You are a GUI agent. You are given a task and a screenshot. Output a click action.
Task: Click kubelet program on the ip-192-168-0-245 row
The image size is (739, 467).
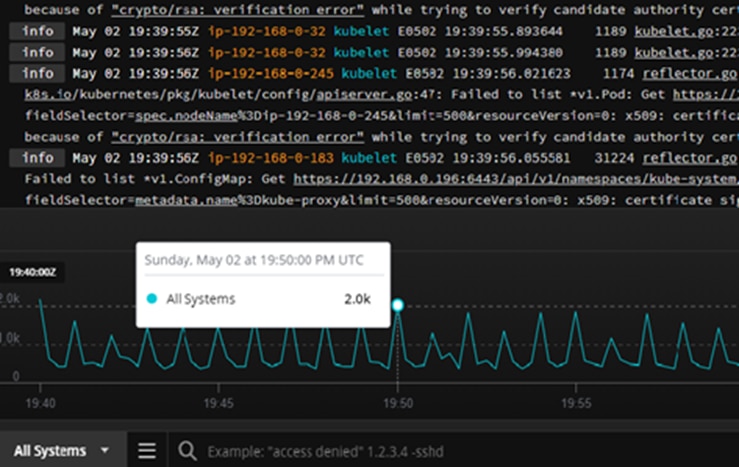pyautogui.click(x=367, y=73)
